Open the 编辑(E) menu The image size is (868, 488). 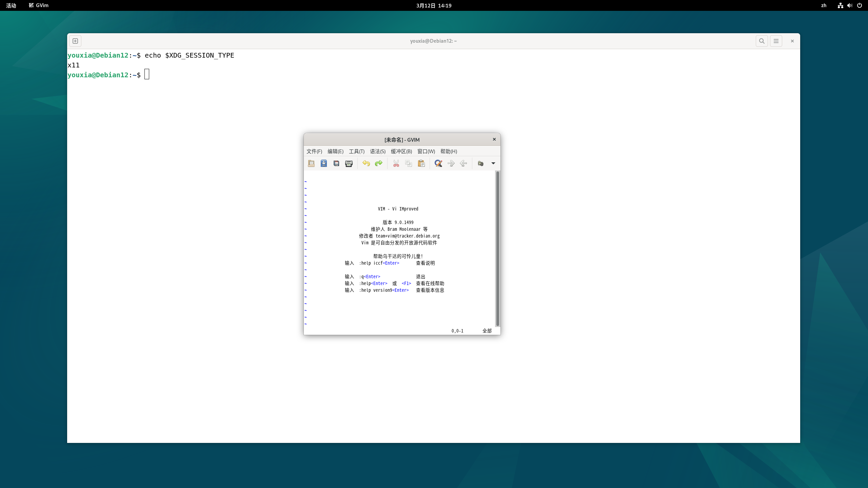coord(335,151)
